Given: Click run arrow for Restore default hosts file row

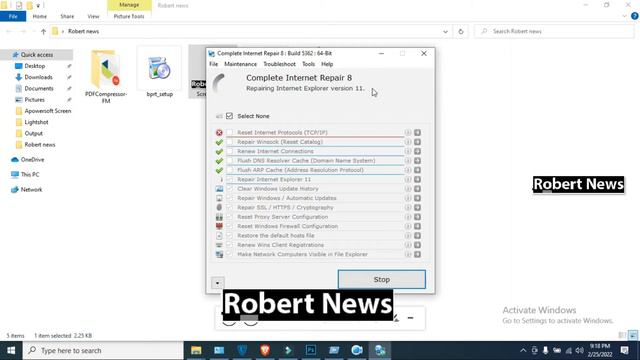Looking at the screenshot, I should pos(417,236).
